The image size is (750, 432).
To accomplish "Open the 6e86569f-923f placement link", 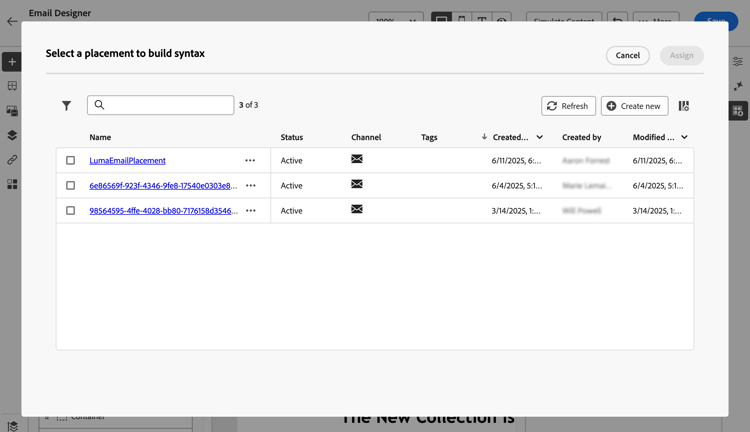I will 163,186.
